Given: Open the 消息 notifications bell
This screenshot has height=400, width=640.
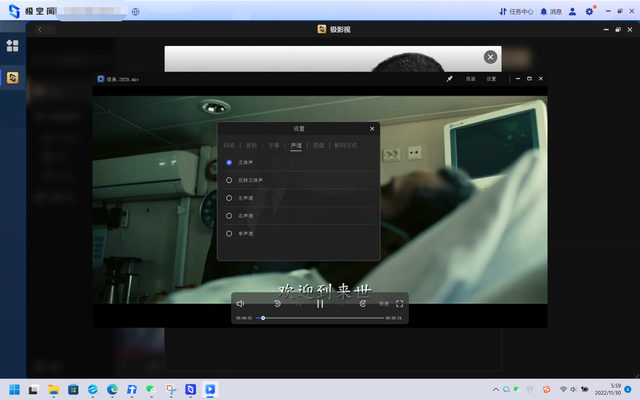Looking at the screenshot, I should [549, 11].
